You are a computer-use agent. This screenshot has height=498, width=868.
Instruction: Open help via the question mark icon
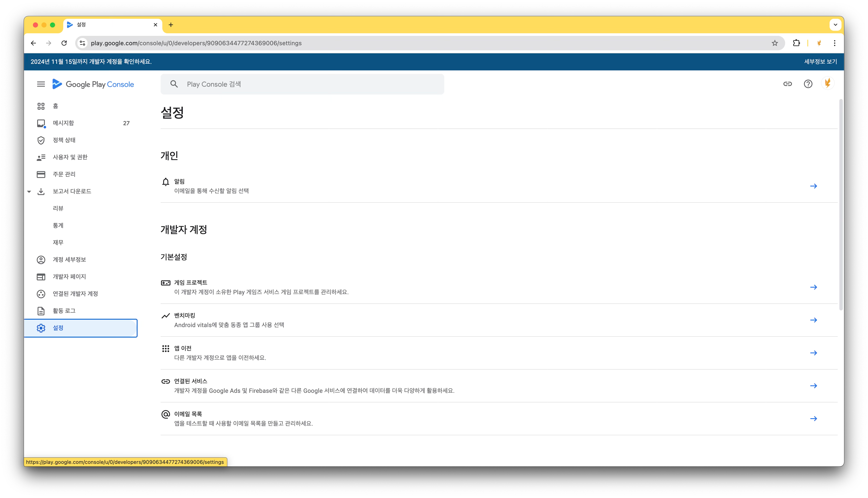808,84
